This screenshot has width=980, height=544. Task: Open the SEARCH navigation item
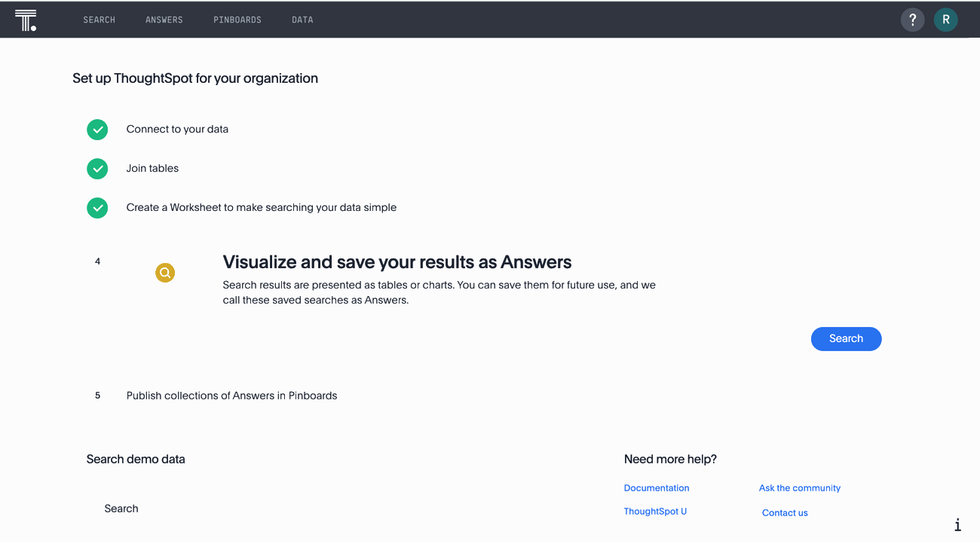(99, 20)
